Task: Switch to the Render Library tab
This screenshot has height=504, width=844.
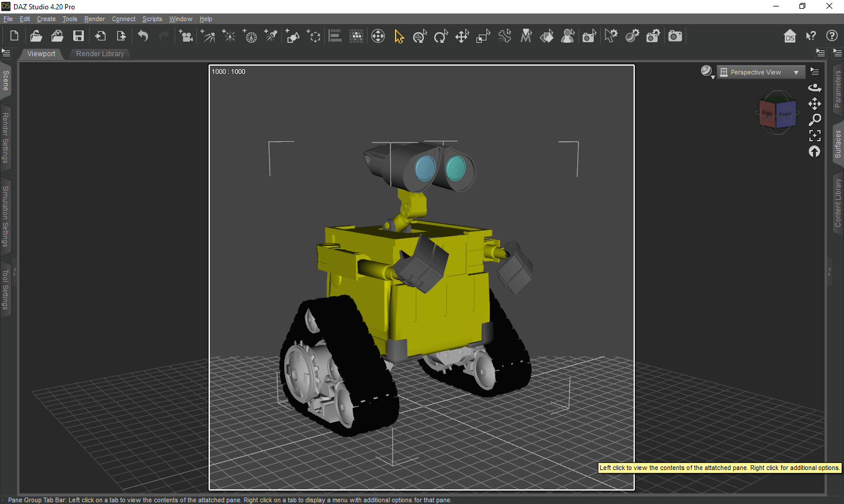Action: click(100, 54)
